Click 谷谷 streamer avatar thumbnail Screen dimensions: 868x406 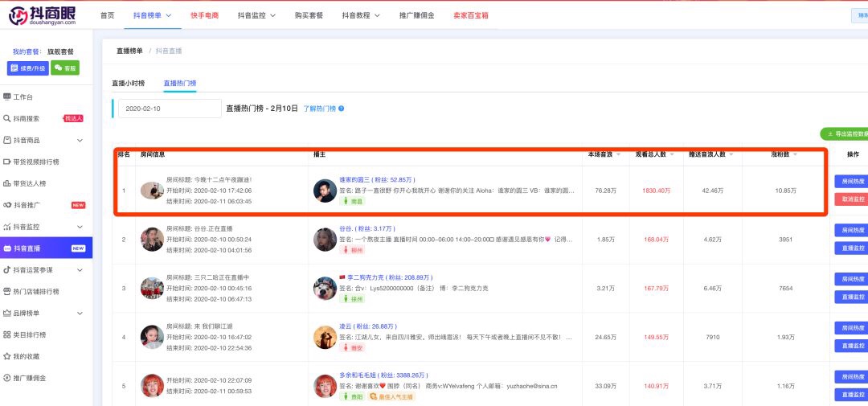click(x=325, y=240)
